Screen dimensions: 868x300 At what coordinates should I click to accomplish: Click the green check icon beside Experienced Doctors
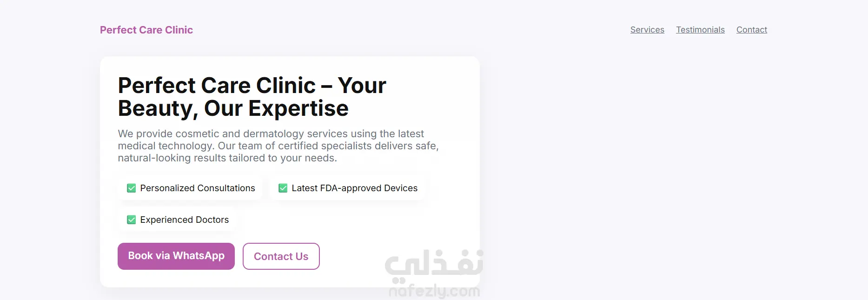(x=132, y=220)
